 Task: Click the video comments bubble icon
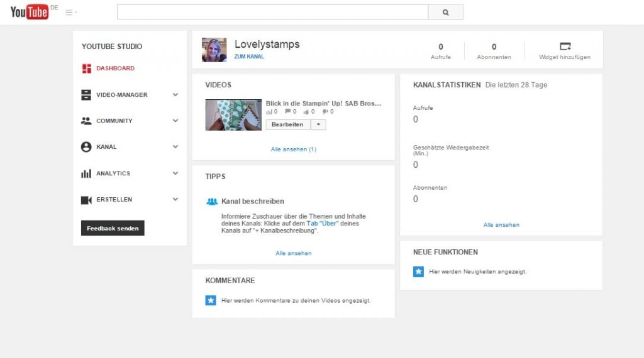coord(288,111)
